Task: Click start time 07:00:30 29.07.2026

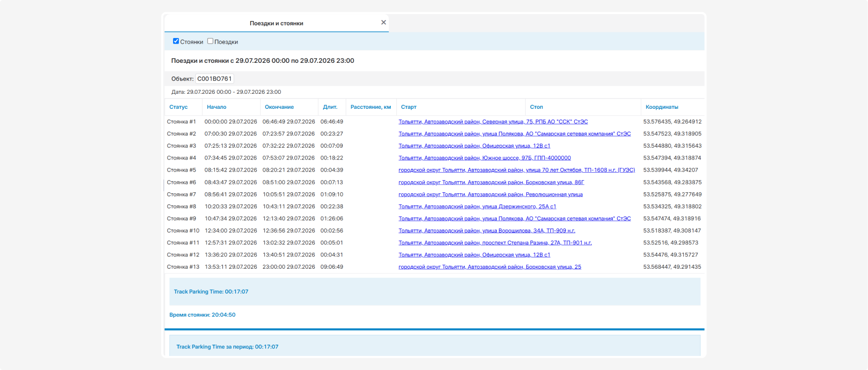Action: pos(231,134)
